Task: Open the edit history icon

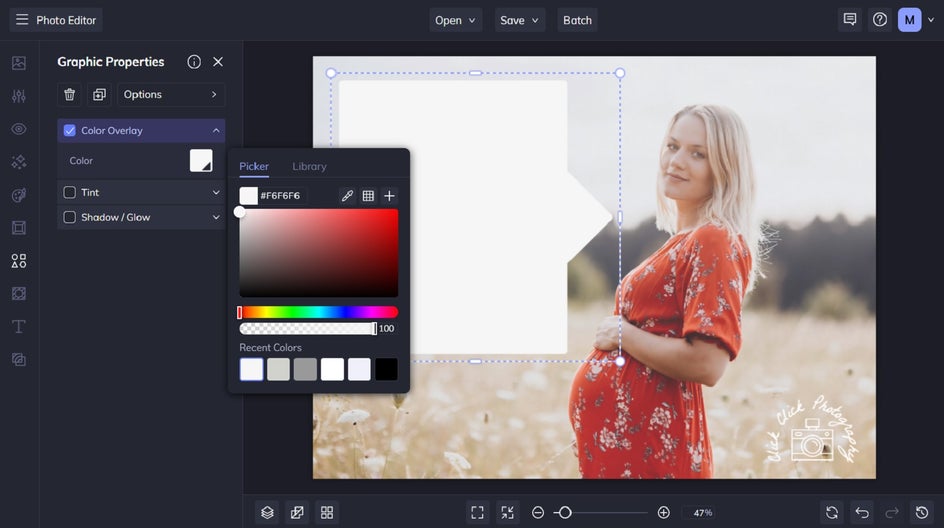Action: click(922, 512)
